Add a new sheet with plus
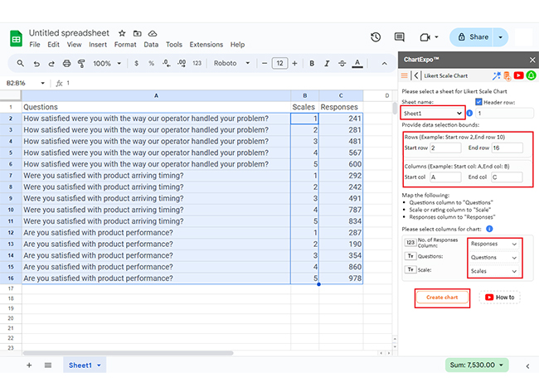539x392 pixels. click(x=29, y=365)
